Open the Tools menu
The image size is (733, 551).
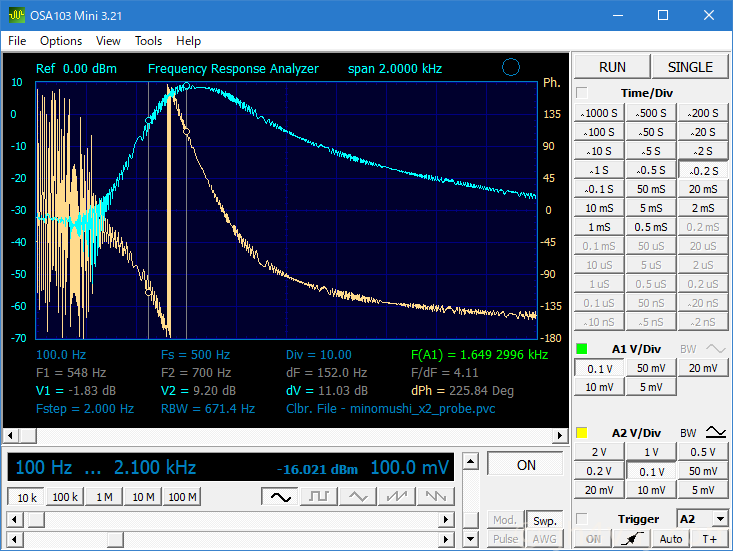(x=148, y=41)
